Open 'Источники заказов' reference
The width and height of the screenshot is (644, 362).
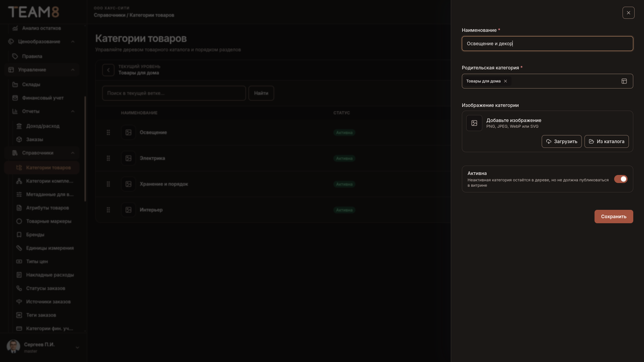click(48, 302)
